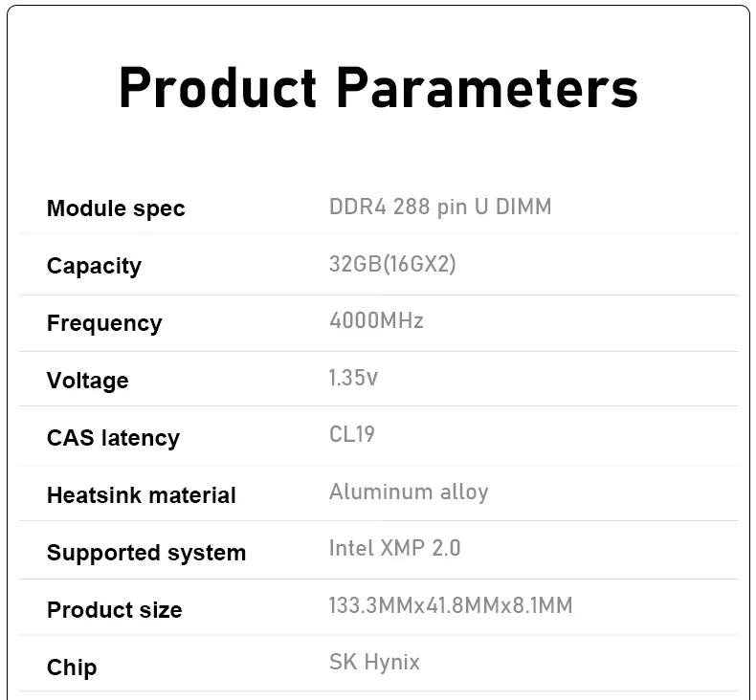Select the Supported system label
This screenshot has height=700, width=756.
pyautogui.click(x=146, y=553)
